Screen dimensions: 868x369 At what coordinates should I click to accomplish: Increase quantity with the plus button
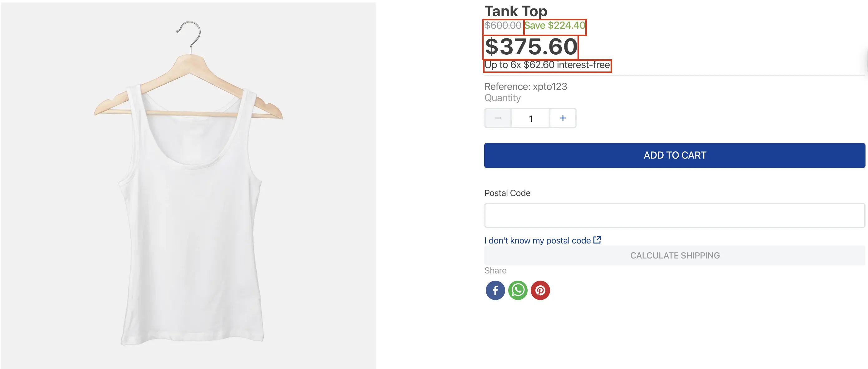point(563,118)
